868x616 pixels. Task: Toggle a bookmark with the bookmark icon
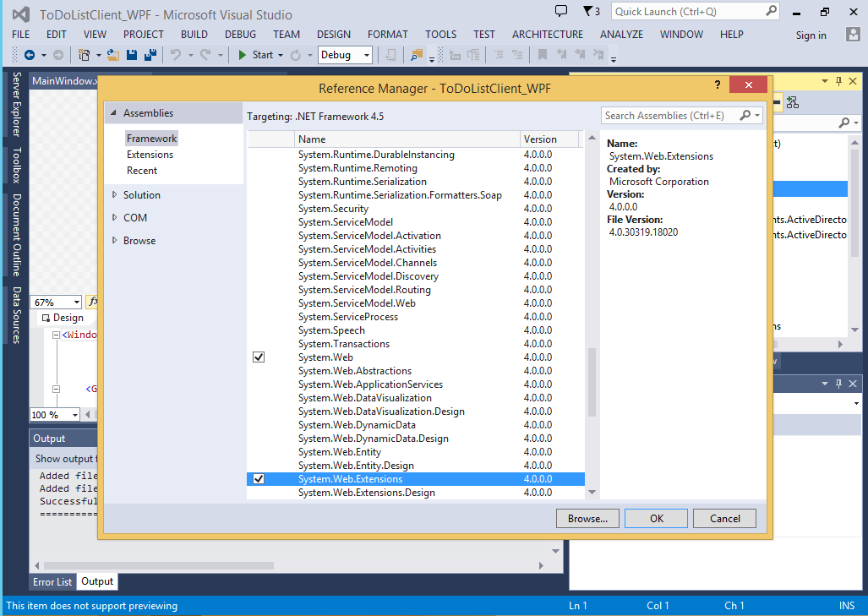(x=542, y=53)
